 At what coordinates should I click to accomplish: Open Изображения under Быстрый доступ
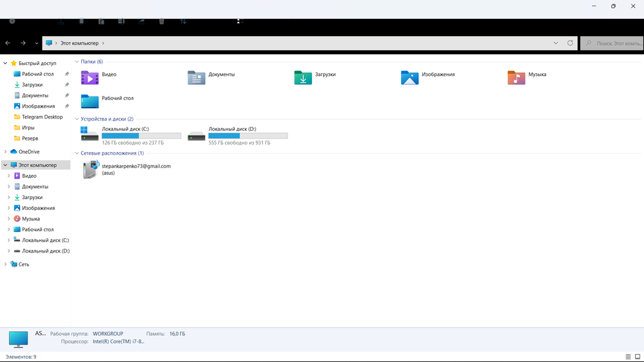(x=38, y=106)
